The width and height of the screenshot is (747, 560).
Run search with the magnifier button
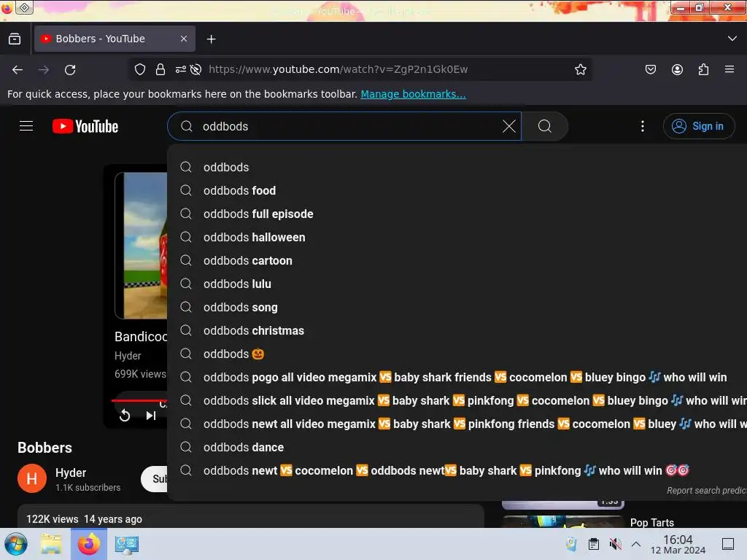[544, 126]
